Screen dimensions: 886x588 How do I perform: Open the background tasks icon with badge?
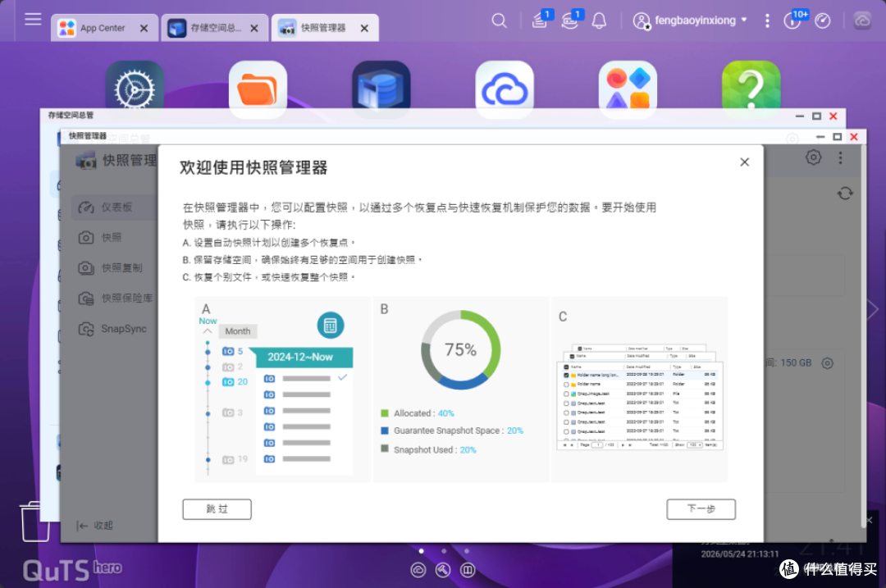click(x=541, y=20)
